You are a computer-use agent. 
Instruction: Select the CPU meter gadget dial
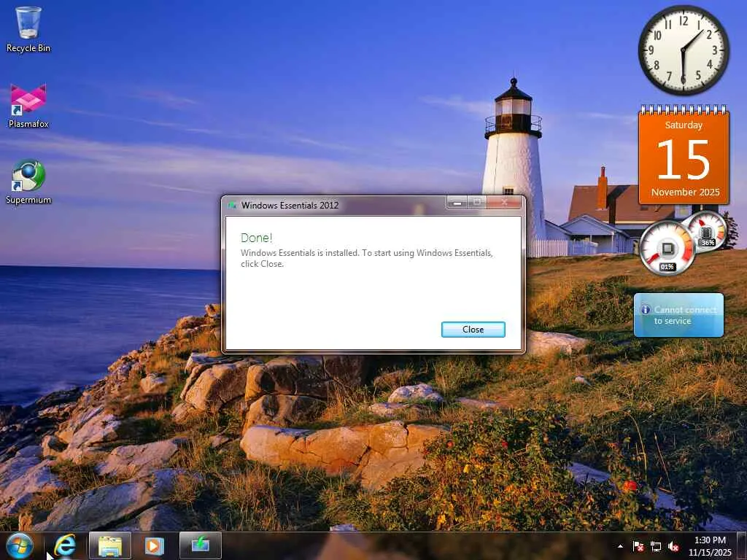667,248
